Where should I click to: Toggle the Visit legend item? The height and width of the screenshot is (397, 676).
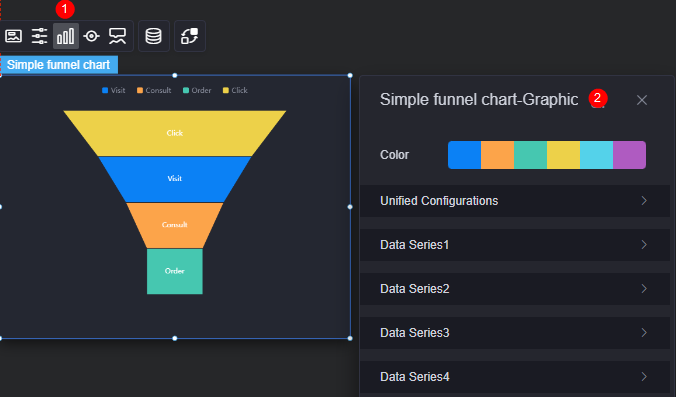113,91
